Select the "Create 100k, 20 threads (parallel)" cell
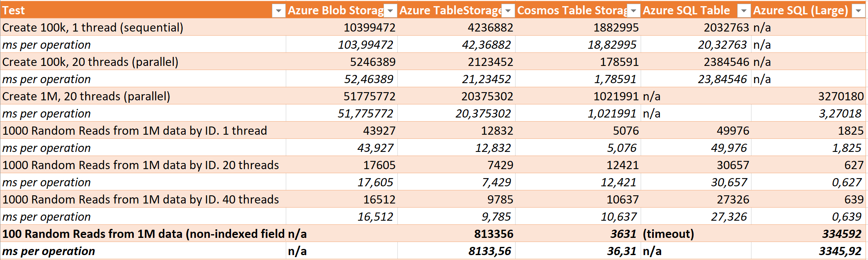Screen dimensions: 868x260 [x=90, y=62]
